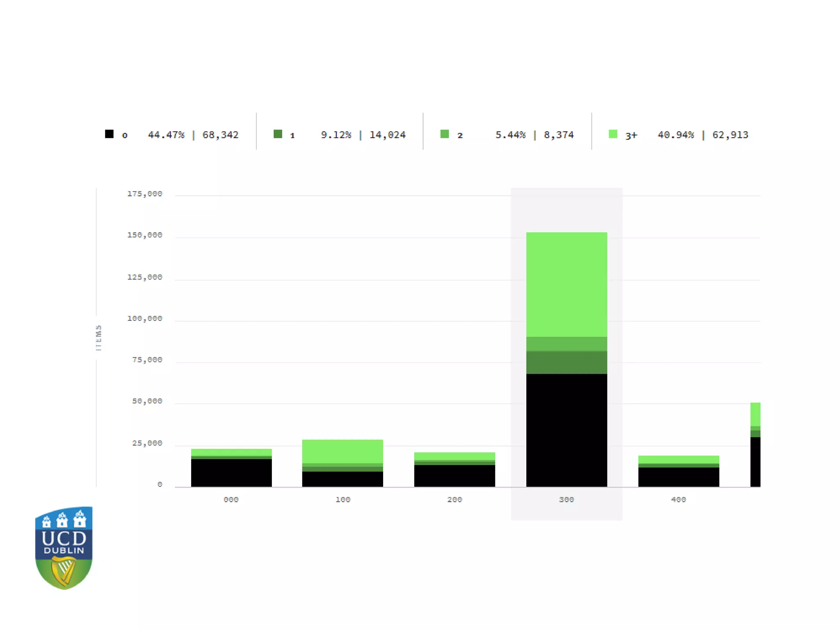Click the ITEMS y-axis title
The height and width of the screenshot is (630, 840).
(x=98, y=338)
